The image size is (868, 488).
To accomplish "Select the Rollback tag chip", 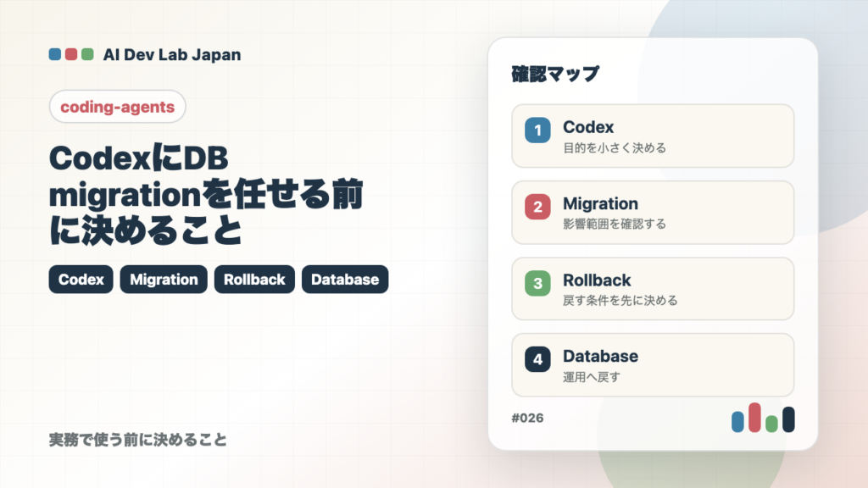I will click(254, 280).
